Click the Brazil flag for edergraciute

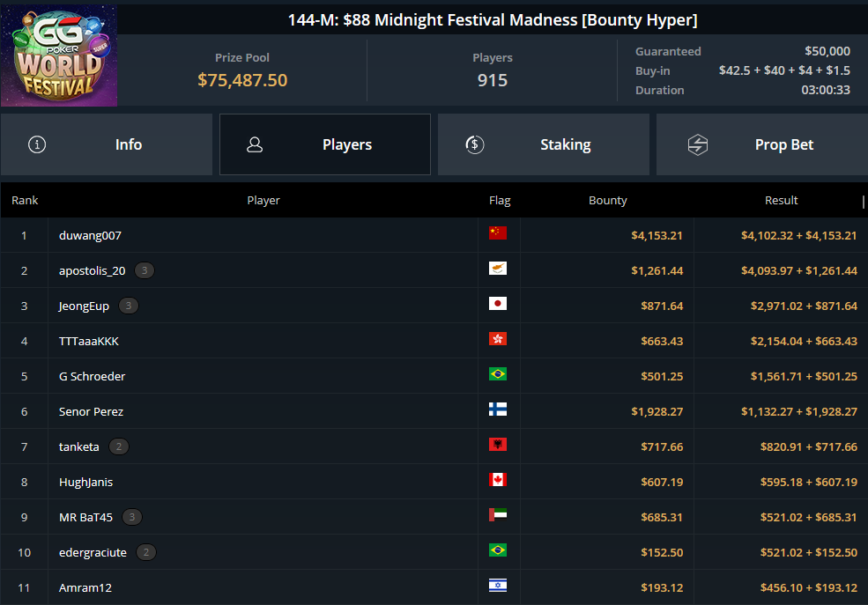click(x=498, y=550)
